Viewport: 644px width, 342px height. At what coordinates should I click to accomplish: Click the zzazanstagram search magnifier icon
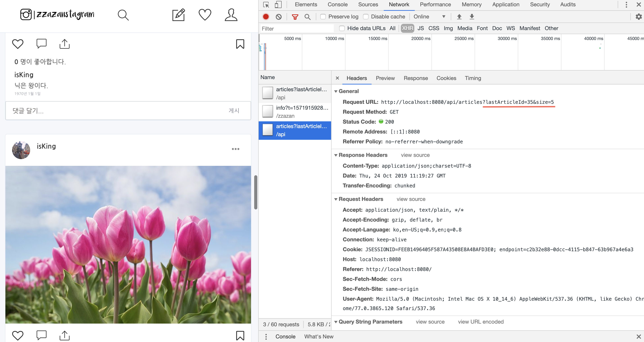pos(123,15)
